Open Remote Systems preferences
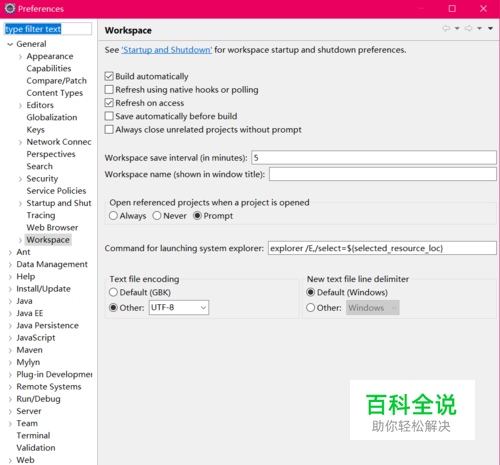Viewport: 500px width, 465px height. [49, 387]
